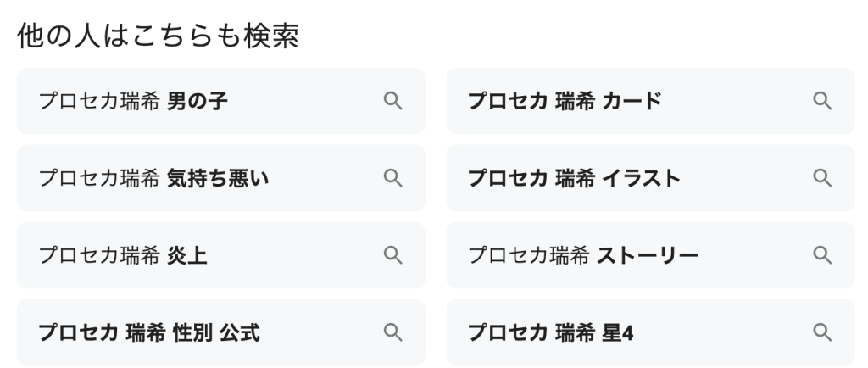The width and height of the screenshot is (868, 368).
Task: Click the bold 男の子 keyword text
Action: pyautogui.click(x=197, y=101)
